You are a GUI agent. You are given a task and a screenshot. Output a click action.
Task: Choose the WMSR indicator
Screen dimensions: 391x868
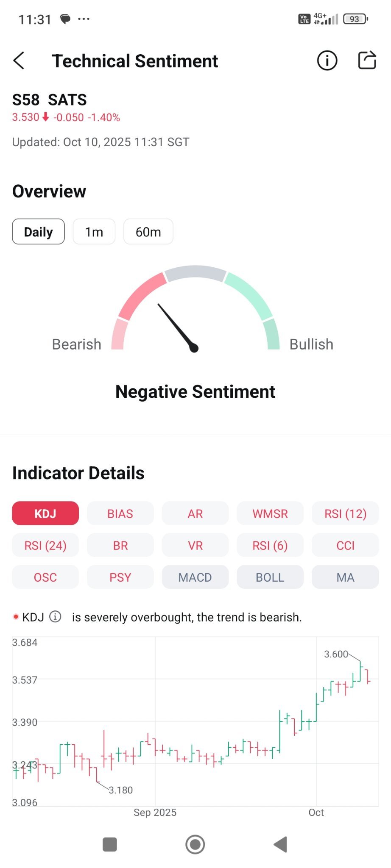click(x=270, y=513)
